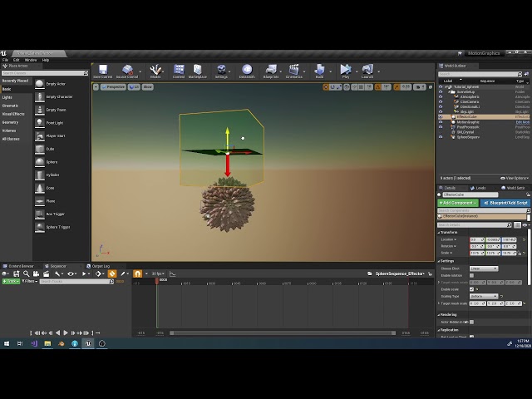The height and width of the screenshot is (399, 532).
Task: Select the Lights category
Action: (7, 97)
